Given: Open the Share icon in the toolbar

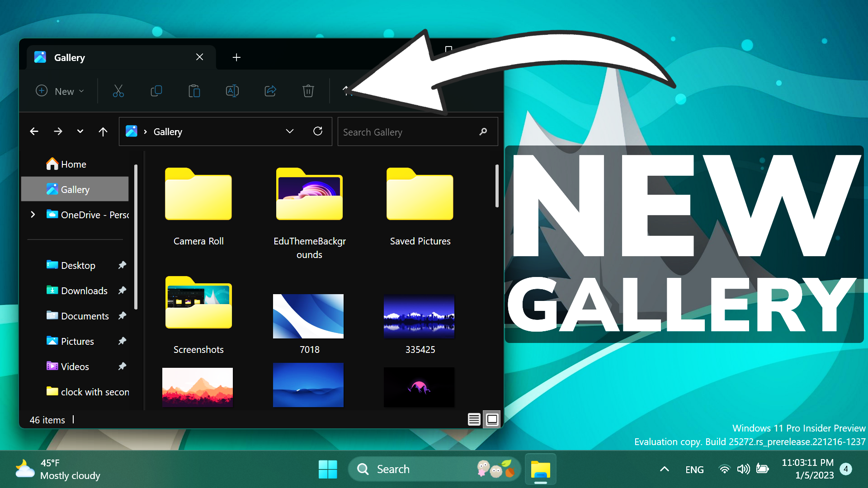Looking at the screenshot, I should 270,91.
